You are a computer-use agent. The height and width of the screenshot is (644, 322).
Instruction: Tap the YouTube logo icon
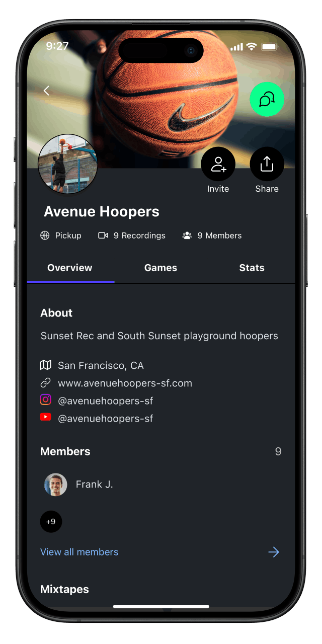coord(45,417)
